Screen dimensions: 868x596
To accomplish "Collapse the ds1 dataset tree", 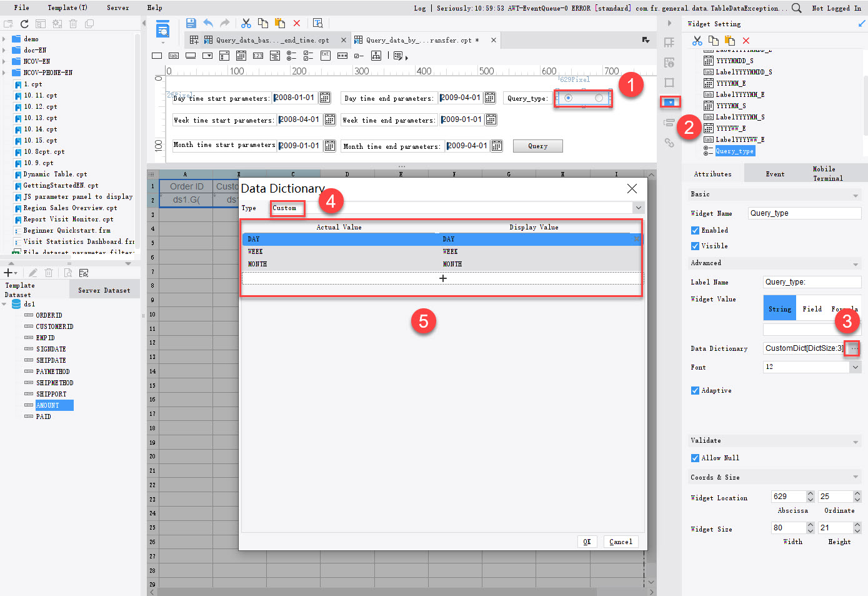I will 4,304.
